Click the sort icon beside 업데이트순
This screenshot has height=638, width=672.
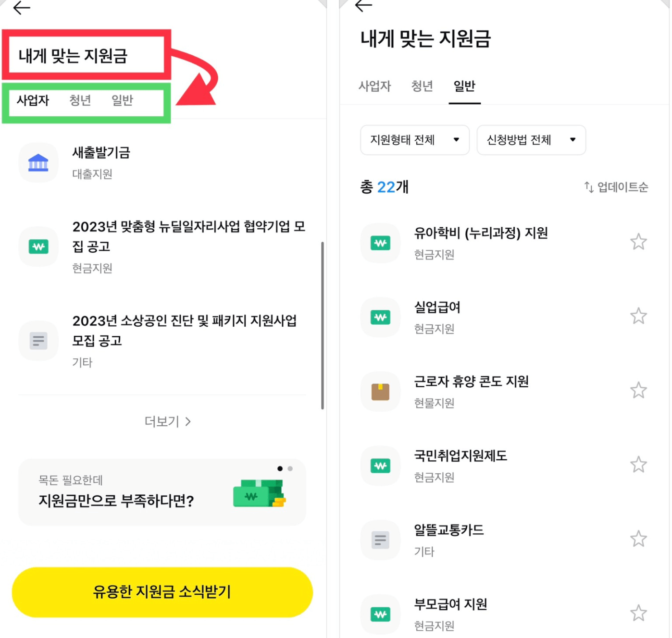point(589,187)
